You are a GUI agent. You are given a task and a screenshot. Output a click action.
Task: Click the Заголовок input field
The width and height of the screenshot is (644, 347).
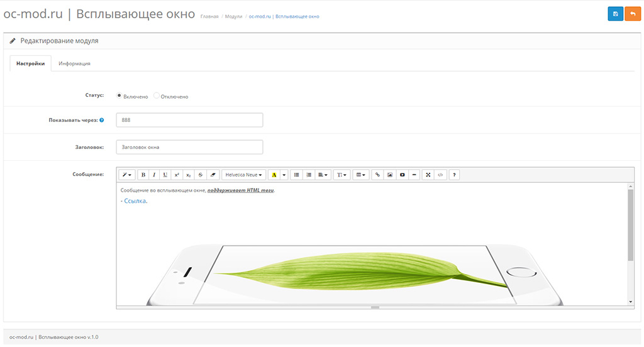coord(189,147)
